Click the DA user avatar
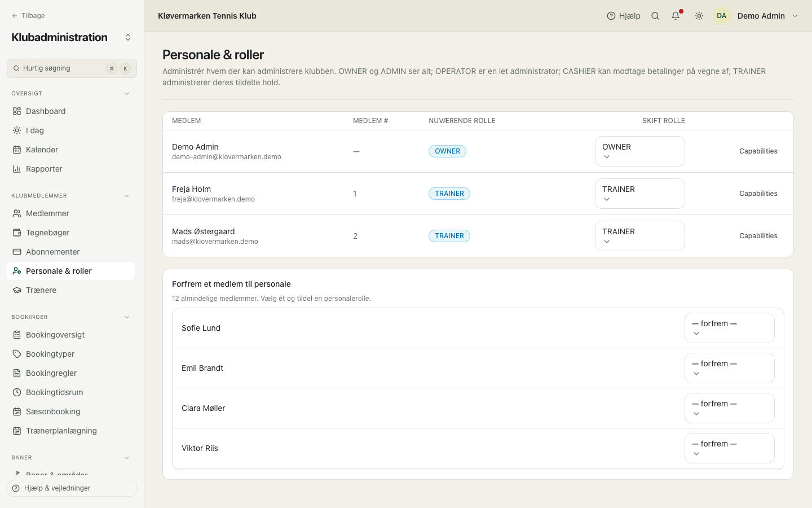Viewport: 812px width, 508px height. [722, 16]
